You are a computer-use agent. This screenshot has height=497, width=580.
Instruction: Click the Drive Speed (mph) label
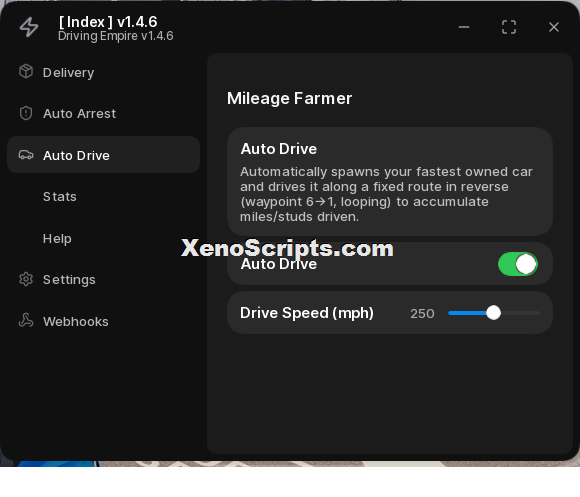307,313
